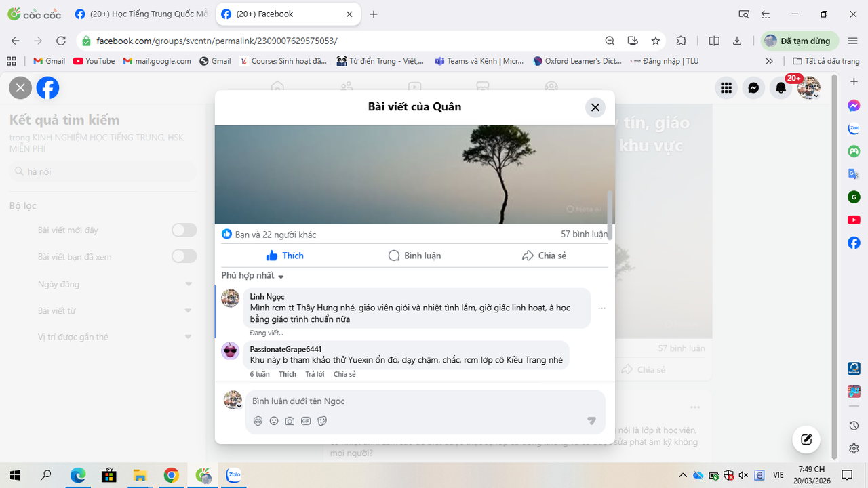Click the send comment arrow icon
This screenshot has height=488, width=868.
(591, 421)
